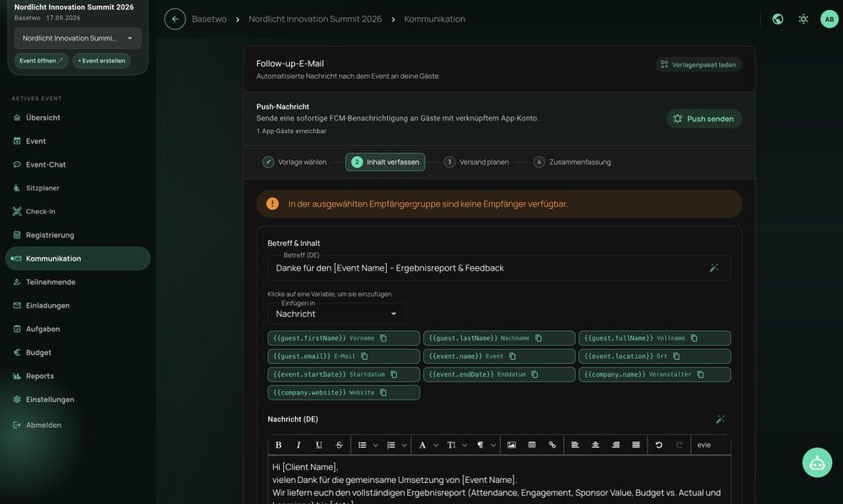Toggle strikethrough formatting in message editor

click(x=339, y=445)
